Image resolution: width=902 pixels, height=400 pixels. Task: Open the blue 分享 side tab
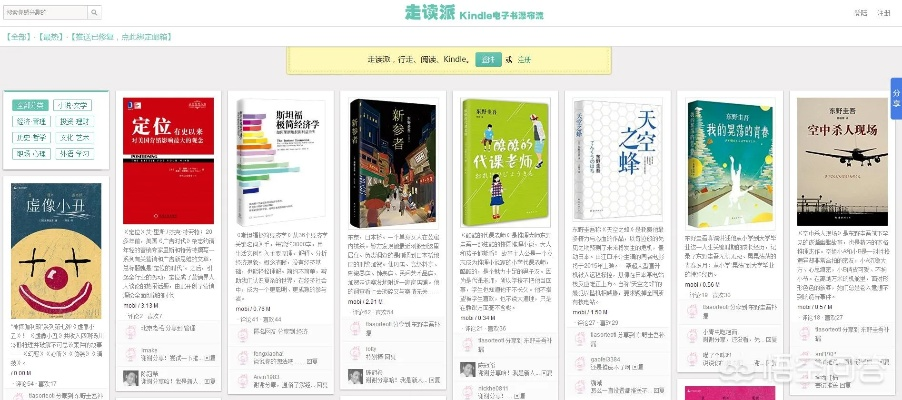pyautogui.click(x=896, y=98)
